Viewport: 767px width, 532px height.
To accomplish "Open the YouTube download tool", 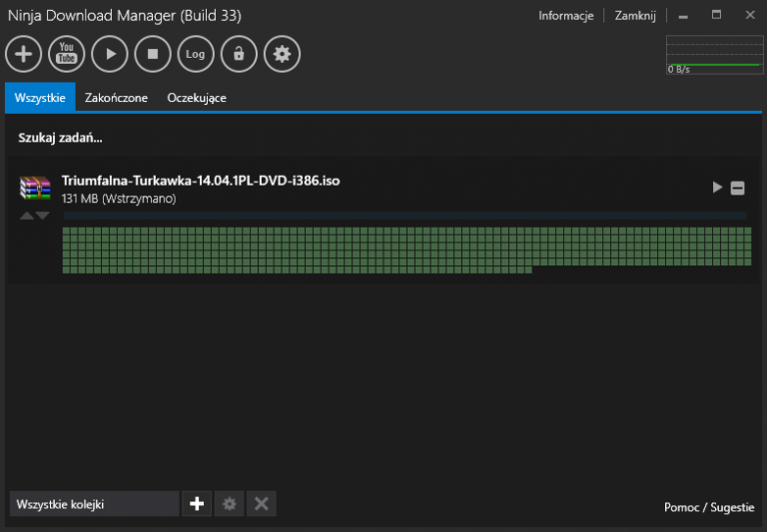I will (x=67, y=54).
